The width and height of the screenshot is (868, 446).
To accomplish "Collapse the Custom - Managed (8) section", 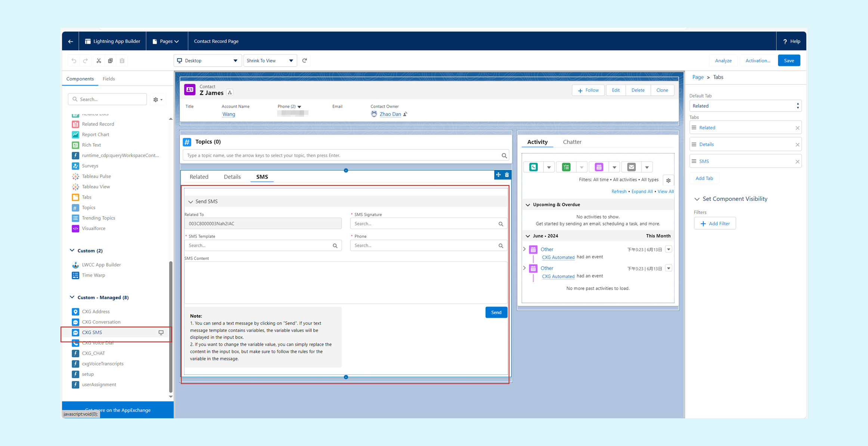I will tap(72, 297).
